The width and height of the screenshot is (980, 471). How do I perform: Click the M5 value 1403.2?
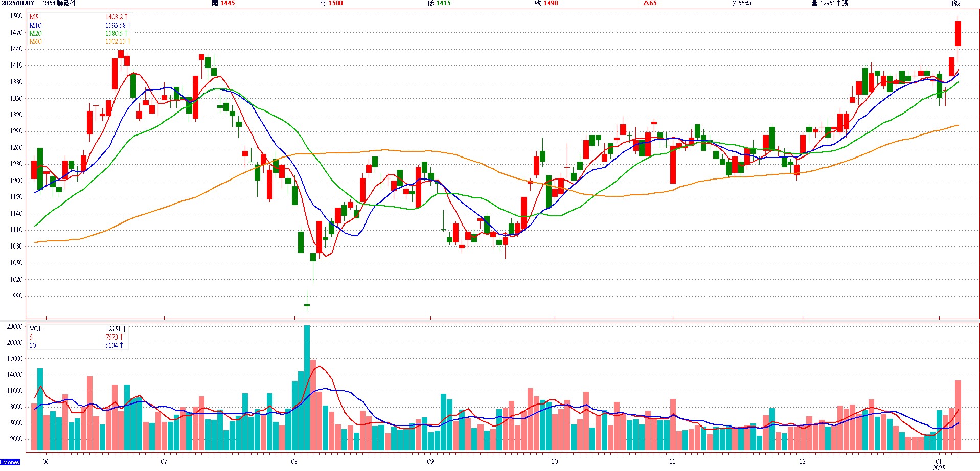114,17
